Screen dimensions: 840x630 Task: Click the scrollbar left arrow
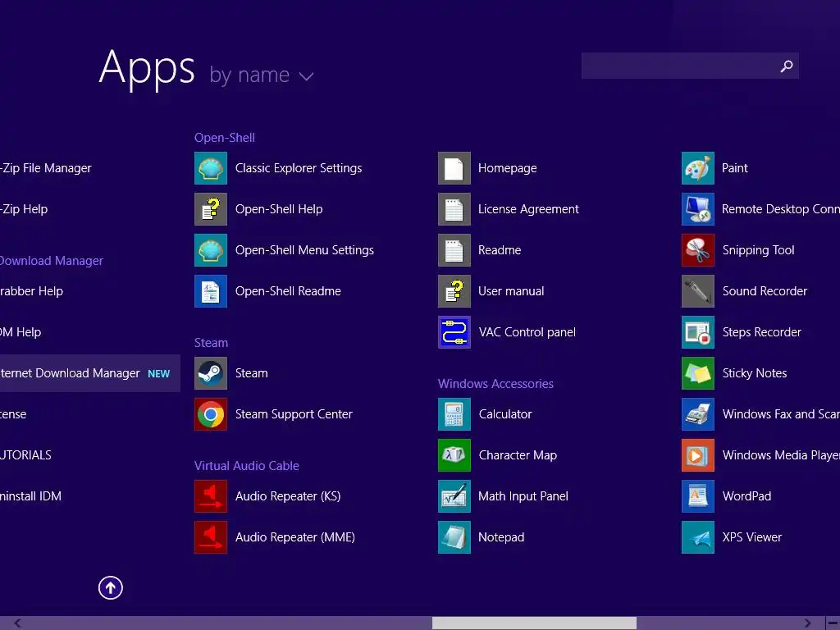(18, 623)
